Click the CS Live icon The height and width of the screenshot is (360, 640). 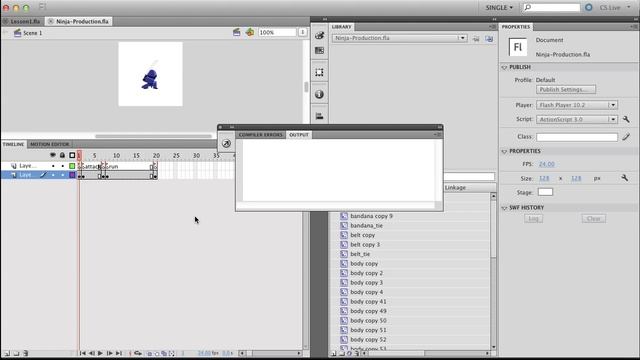tap(589, 7)
